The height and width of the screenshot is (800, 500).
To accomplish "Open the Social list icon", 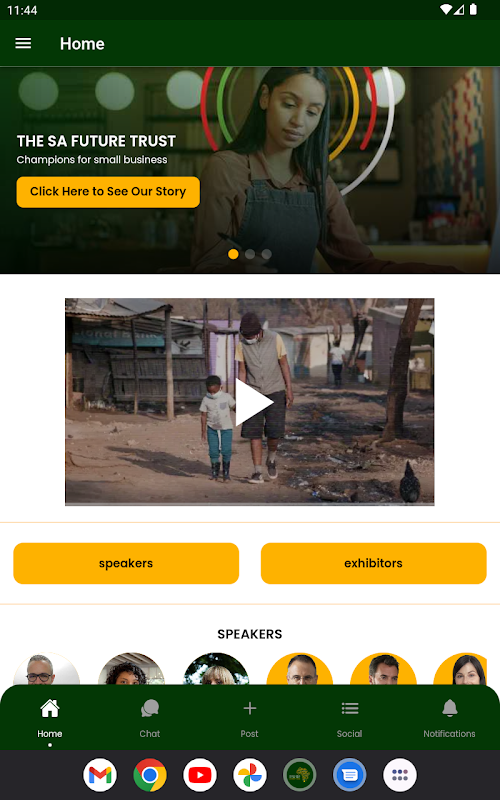I will pos(349,708).
